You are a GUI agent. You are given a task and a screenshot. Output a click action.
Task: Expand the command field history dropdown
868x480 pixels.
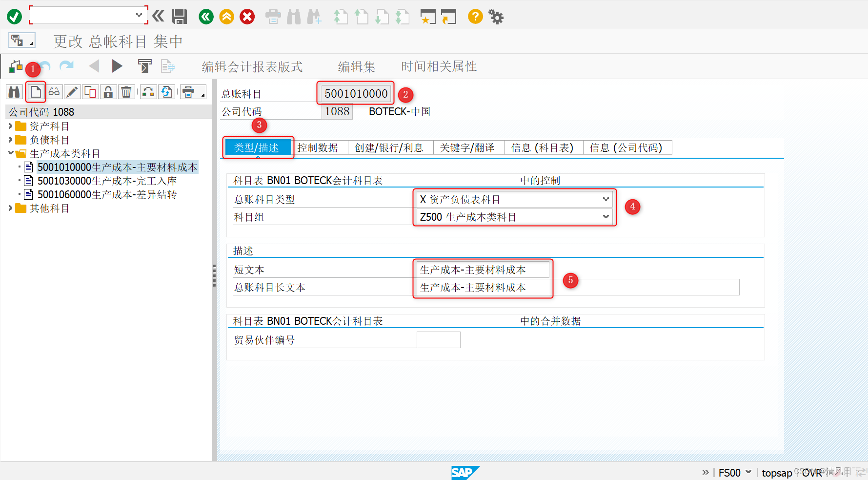click(x=139, y=15)
